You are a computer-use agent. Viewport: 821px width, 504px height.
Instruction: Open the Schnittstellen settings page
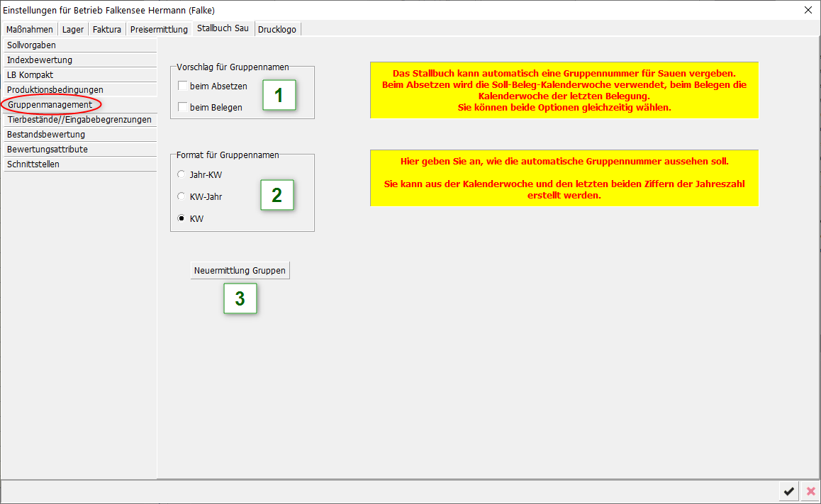pyautogui.click(x=33, y=164)
